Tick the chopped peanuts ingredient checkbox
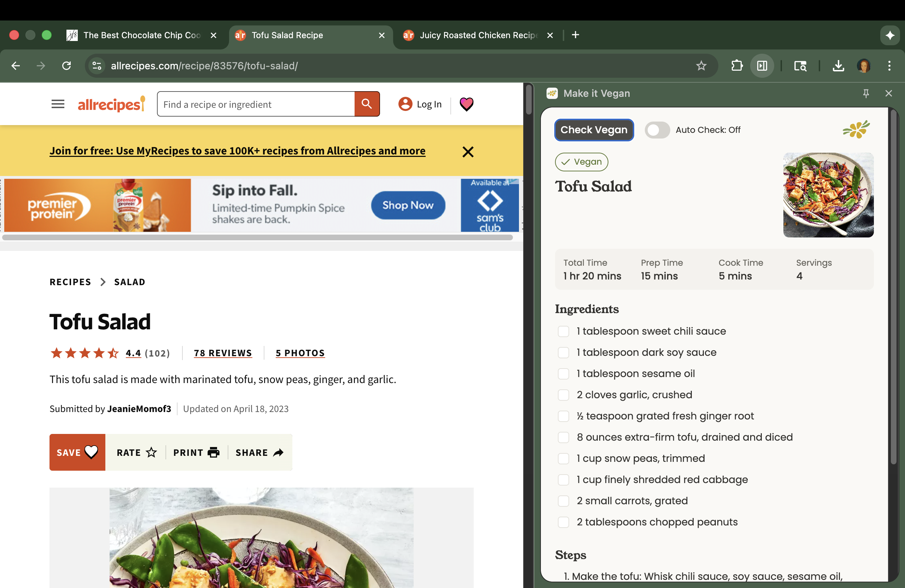The image size is (905, 588). tap(563, 522)
